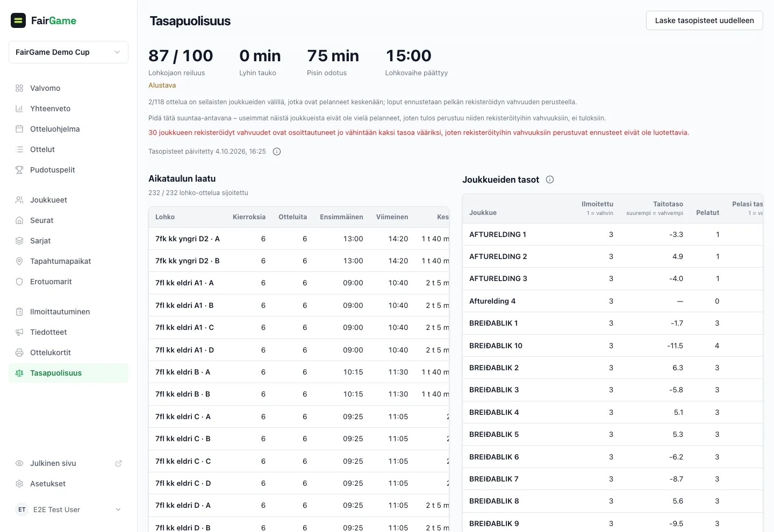Click the Tapahtumapaikat map pin icon
This screenshot has width=774, height=532.
19,261
